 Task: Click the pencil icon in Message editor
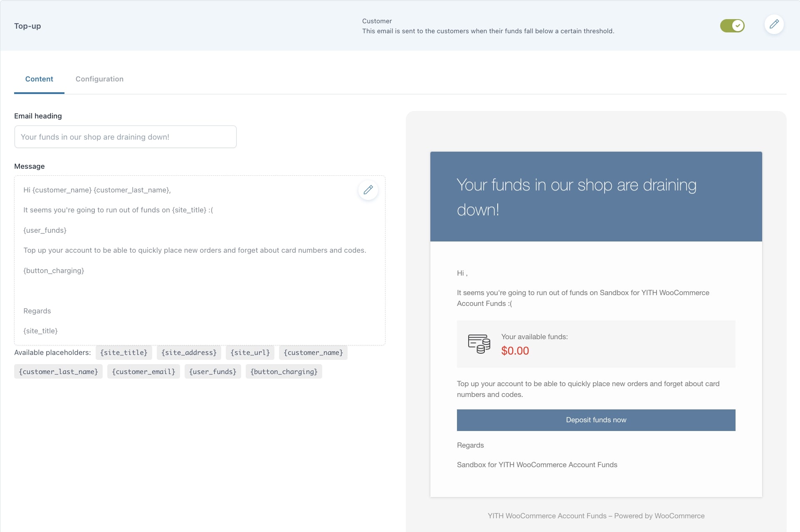(x=368, y=190)
